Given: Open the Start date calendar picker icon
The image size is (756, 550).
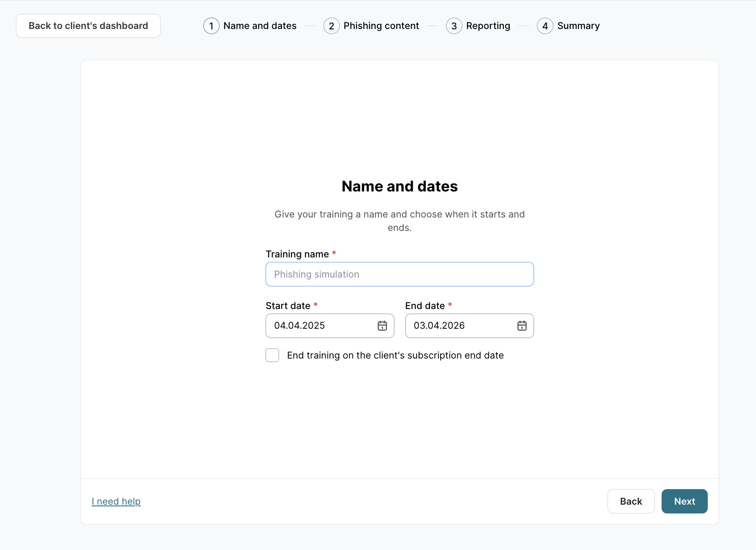Looking at the screenshot, I should (382, 326).
